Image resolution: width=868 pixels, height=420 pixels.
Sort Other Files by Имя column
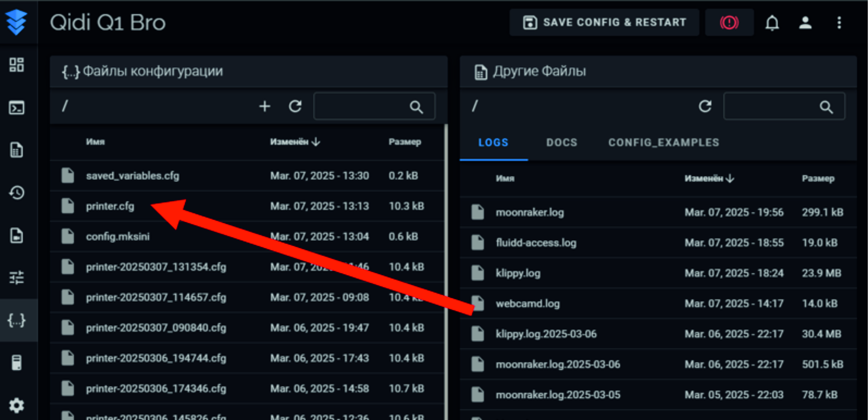(x=505, y=178)
